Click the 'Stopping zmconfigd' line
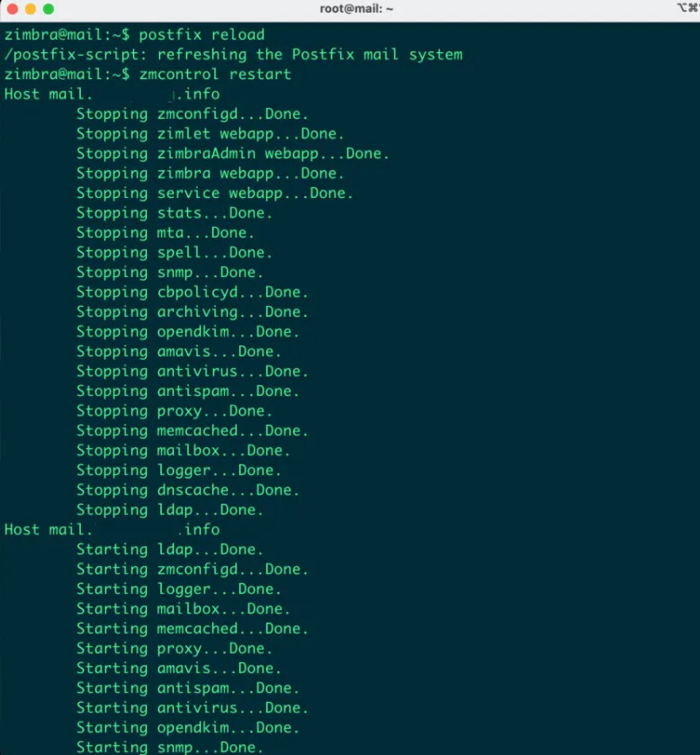 192,114
